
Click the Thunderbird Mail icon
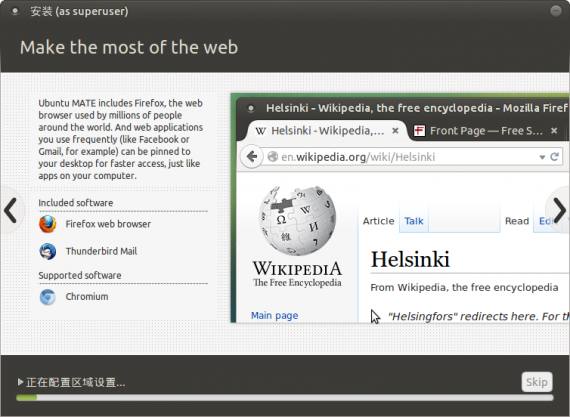(48, 251)
